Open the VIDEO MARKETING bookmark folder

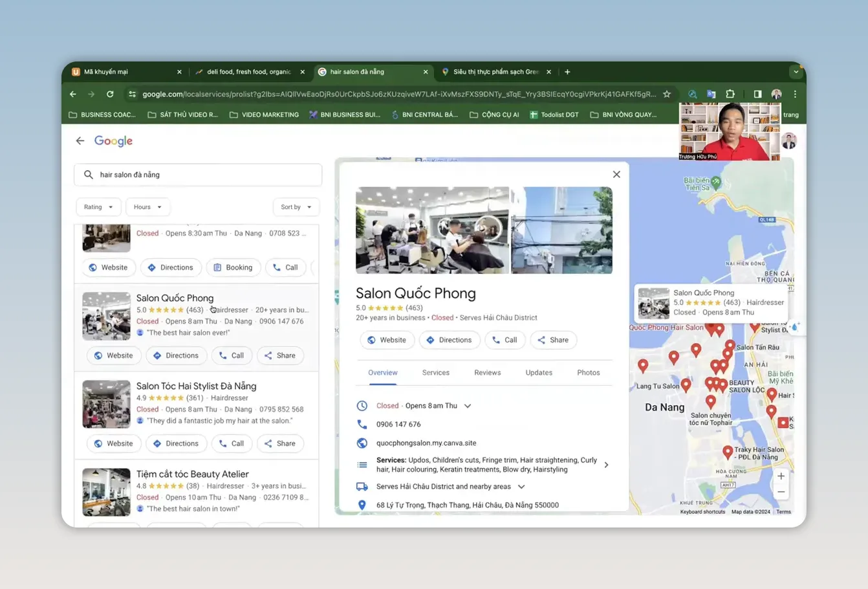pyautogui.click(x=265, y=115)
